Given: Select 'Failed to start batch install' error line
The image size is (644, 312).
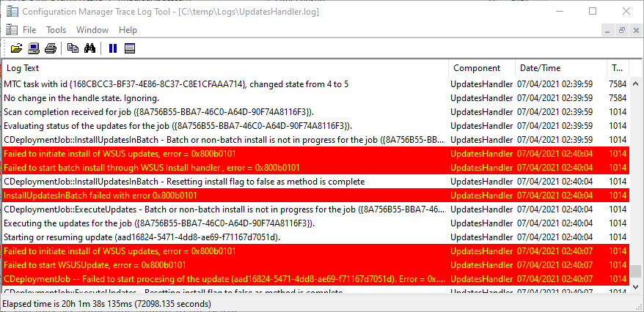Looking at the screenshot, I should (315, 168).
